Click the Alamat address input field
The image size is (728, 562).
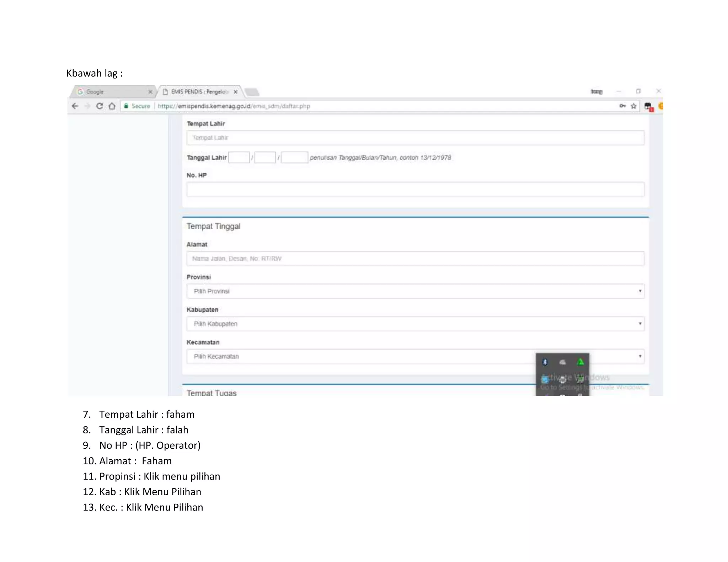pos(415,259)
